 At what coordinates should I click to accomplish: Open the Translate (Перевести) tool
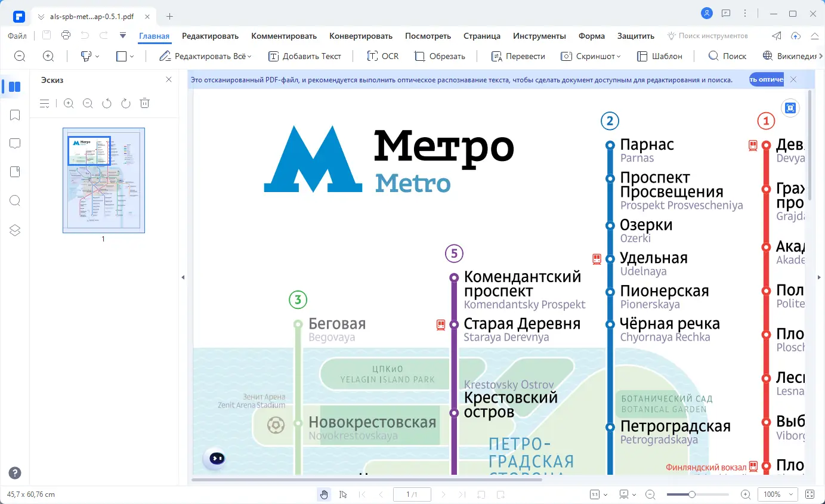coord(518,56)
